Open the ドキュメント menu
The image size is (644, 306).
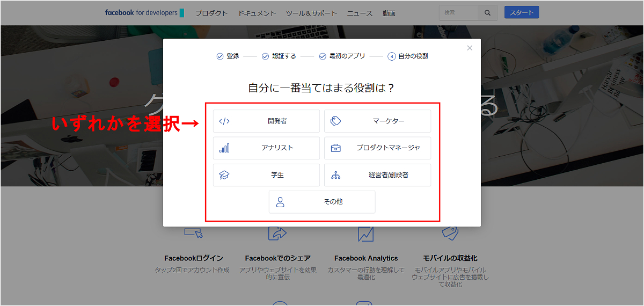tap(257, 13)
